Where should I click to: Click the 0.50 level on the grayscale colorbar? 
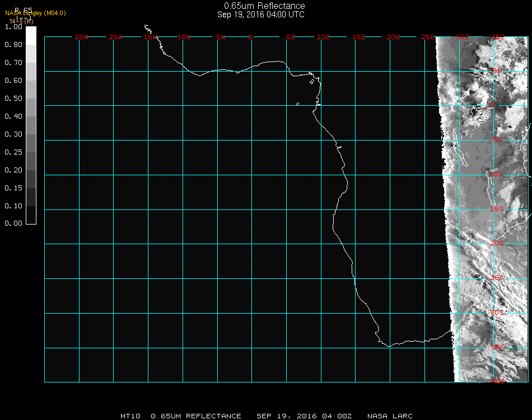(x=31, y=99)
